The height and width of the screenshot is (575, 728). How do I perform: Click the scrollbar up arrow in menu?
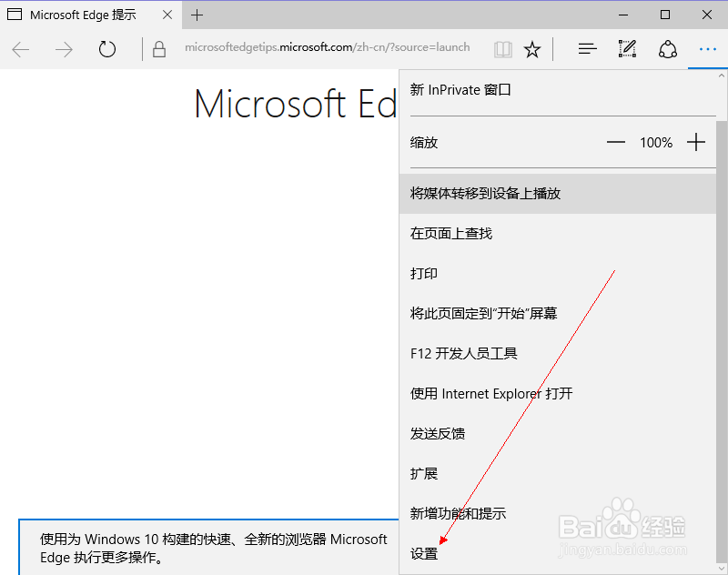tap(722, 76)
